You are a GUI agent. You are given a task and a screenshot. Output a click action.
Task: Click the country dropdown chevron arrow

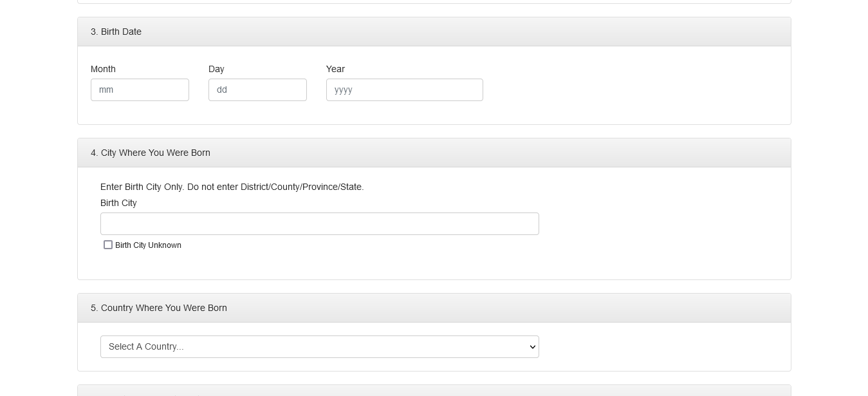tap(532, 347)
